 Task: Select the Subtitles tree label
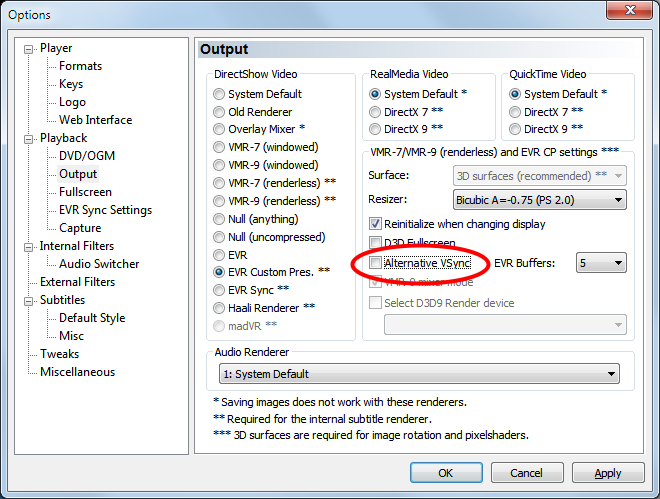coord(62,300)
